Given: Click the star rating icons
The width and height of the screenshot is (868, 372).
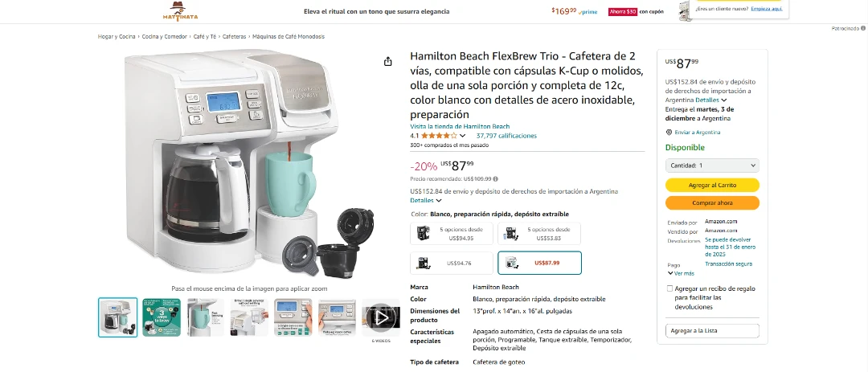Looking at the screenshot, I should [439, 136].
